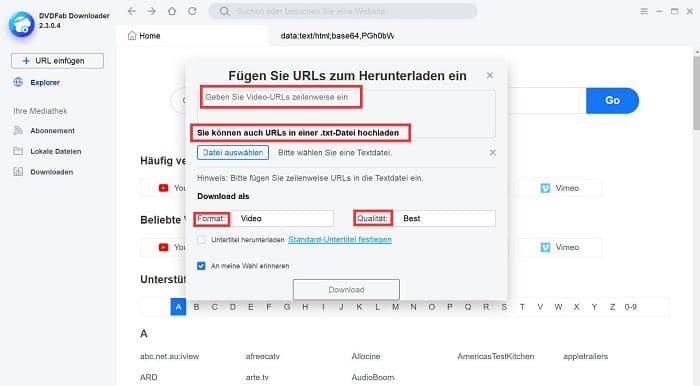Select letter Z in alphabet index
This screenshot has height=386, width=700.
tap(612, 307)
